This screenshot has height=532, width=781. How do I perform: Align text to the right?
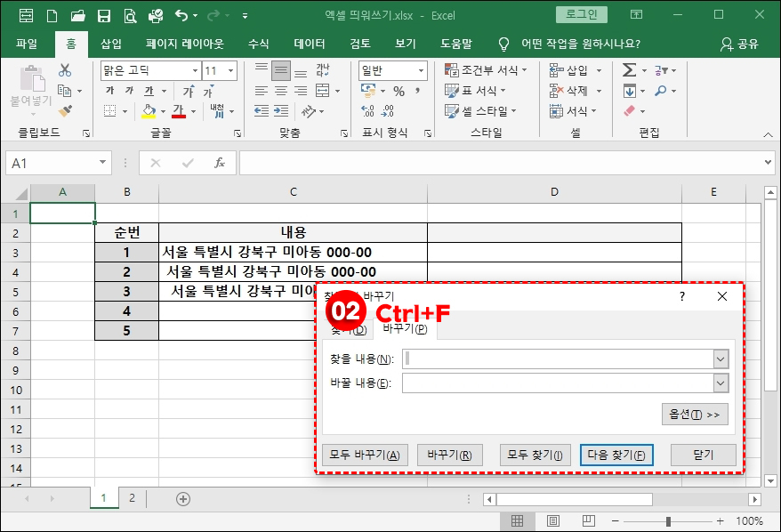301,91
